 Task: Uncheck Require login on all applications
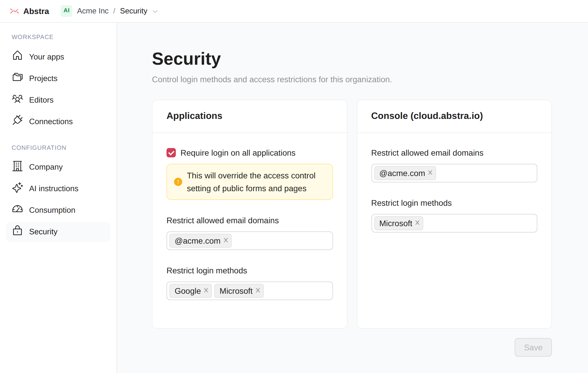(171, 153)
